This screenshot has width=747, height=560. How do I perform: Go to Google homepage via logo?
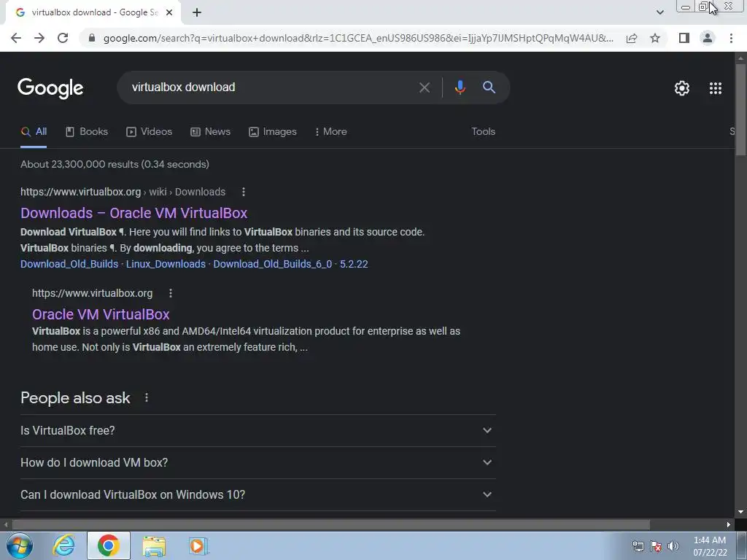click(50, 88)
